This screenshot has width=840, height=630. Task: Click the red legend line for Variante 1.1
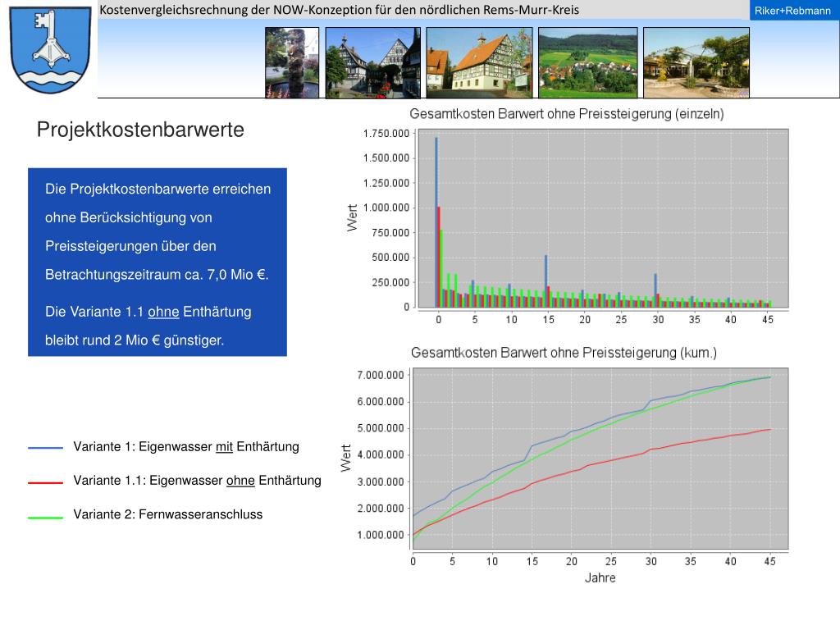point(46,482)
